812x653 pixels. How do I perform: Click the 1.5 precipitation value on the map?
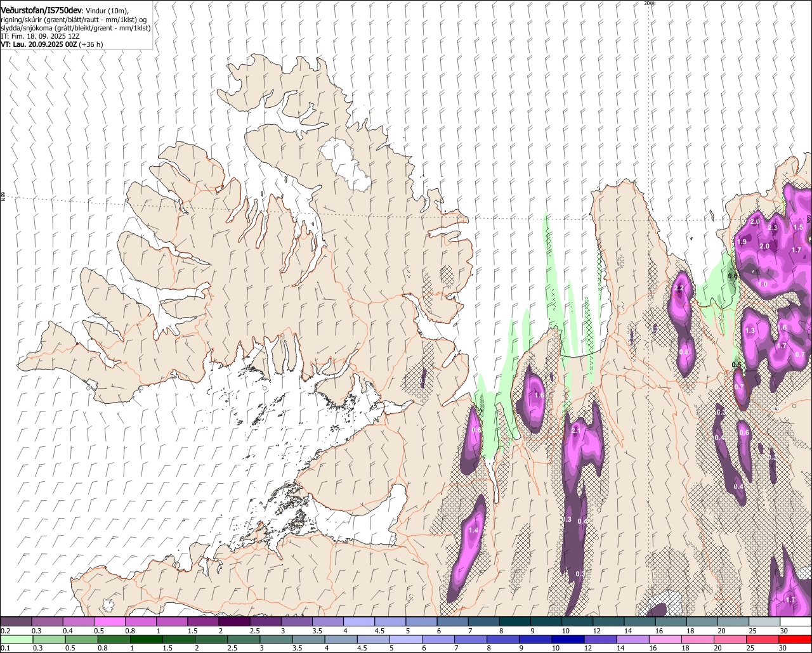tap(798, 227)
